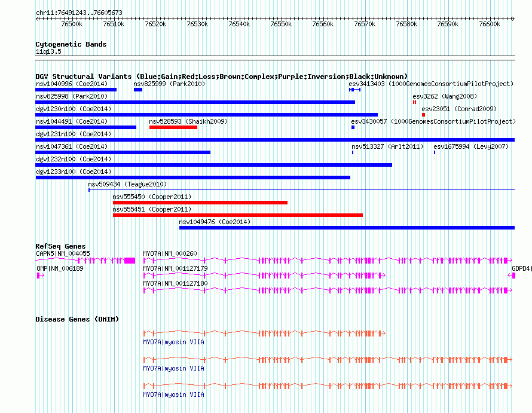Open nsv513327 (Arlt2011) variant
Screen dimensions: 532x413
[x=353, y=152]
